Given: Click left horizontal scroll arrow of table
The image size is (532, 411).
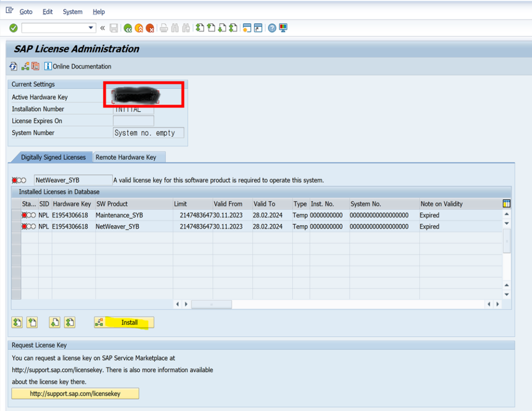Looking at the screenshot, I should pyautogui.click(x=178, y=304).
